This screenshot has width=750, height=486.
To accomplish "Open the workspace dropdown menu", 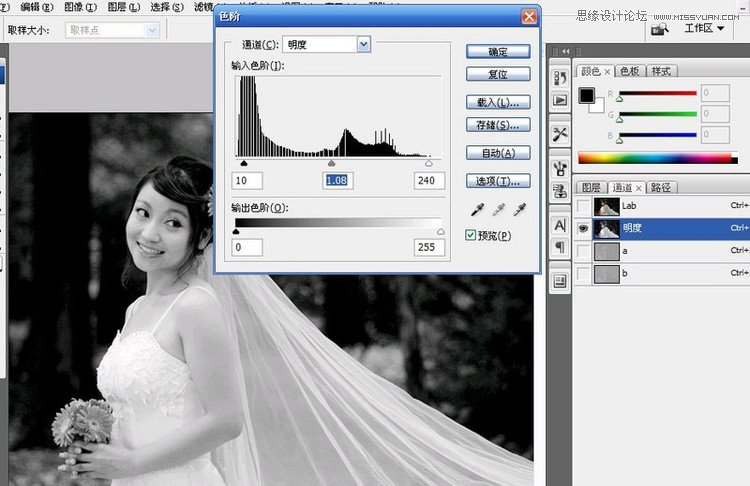I will click(x=704, y=28).
